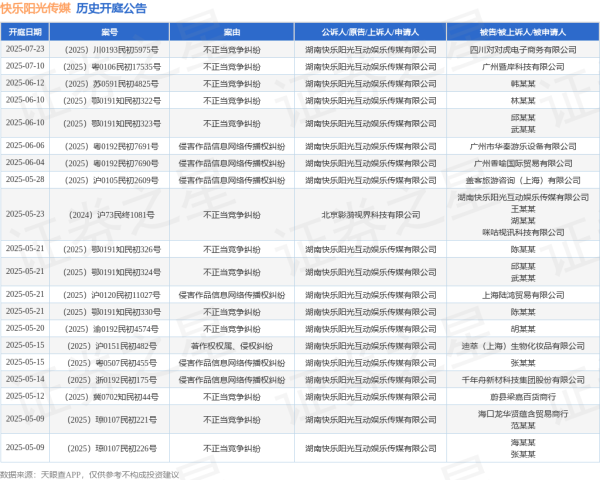Select case number 鄂0191知民初330号
The width and height of the screenshot is (600, 480).
pyautogui.click(x=112, y=312)
